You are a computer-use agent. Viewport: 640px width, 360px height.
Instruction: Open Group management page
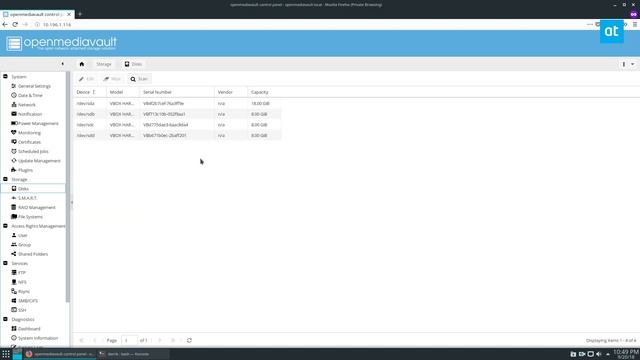point(24,245)
